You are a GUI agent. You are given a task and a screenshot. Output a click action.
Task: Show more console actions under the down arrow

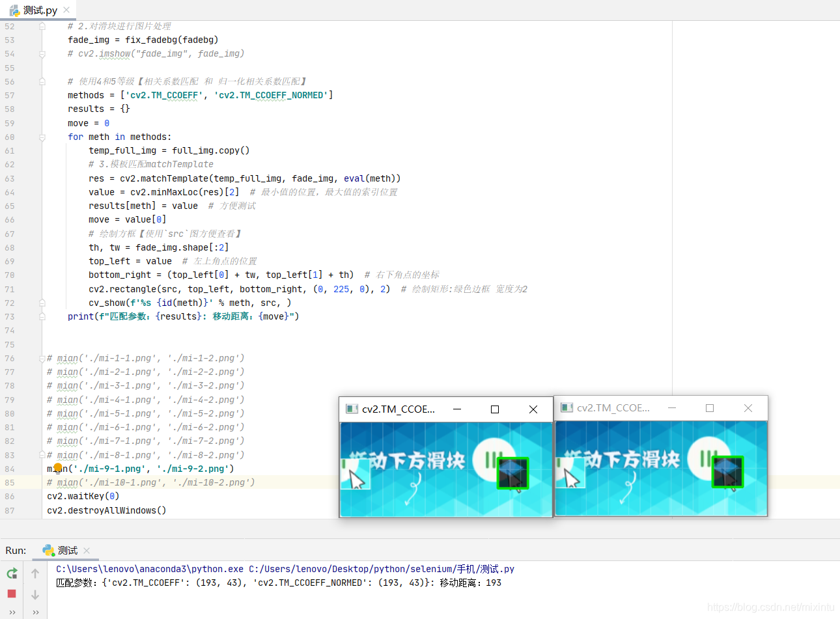35,612
